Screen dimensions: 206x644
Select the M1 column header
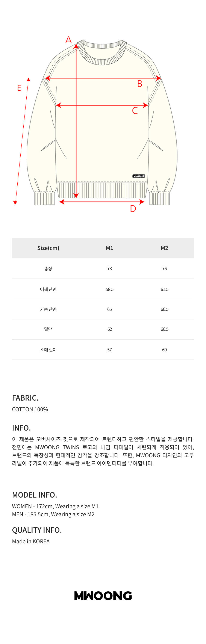point(109,248)
